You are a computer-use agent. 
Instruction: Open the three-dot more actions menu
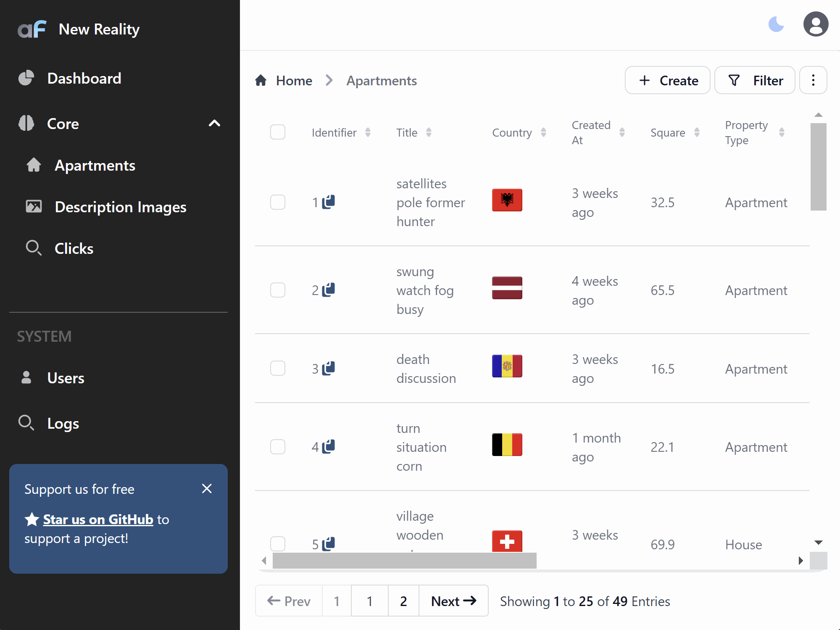tap(813, 80)
